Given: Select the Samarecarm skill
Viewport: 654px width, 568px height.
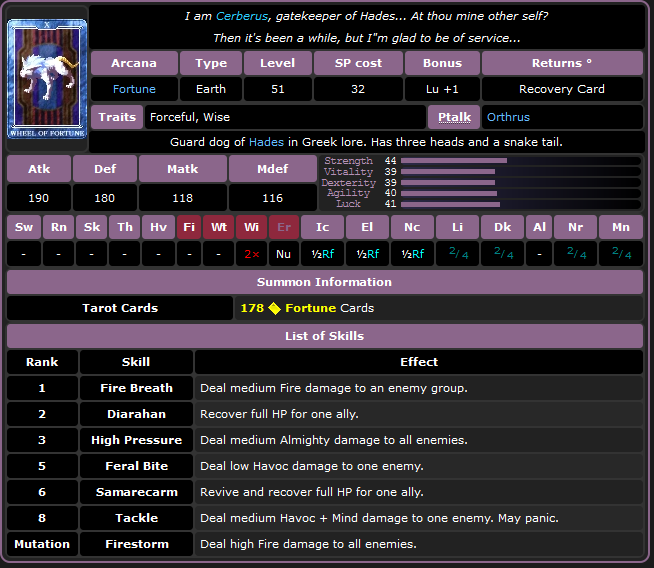Looking at the screenshot, I should click(136, 492).
